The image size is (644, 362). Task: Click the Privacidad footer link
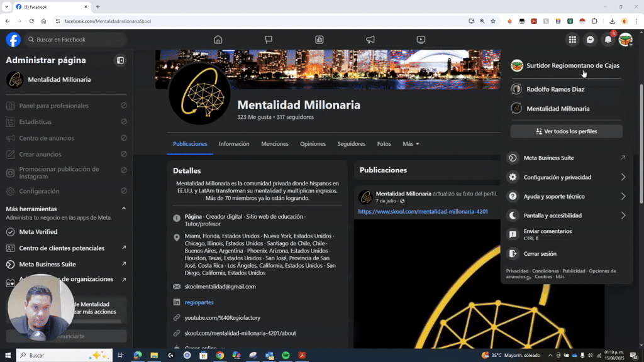click(517, 271)
